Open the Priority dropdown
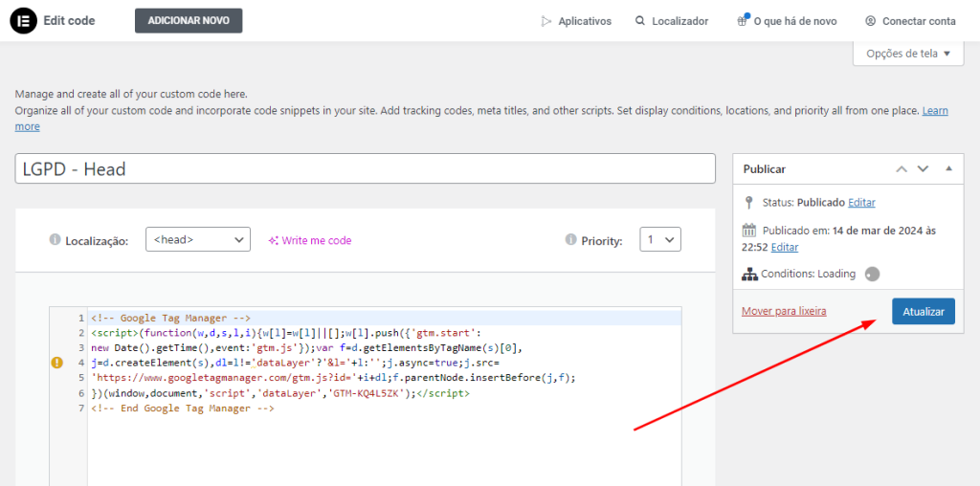The image size is (980, 486). 660,239
